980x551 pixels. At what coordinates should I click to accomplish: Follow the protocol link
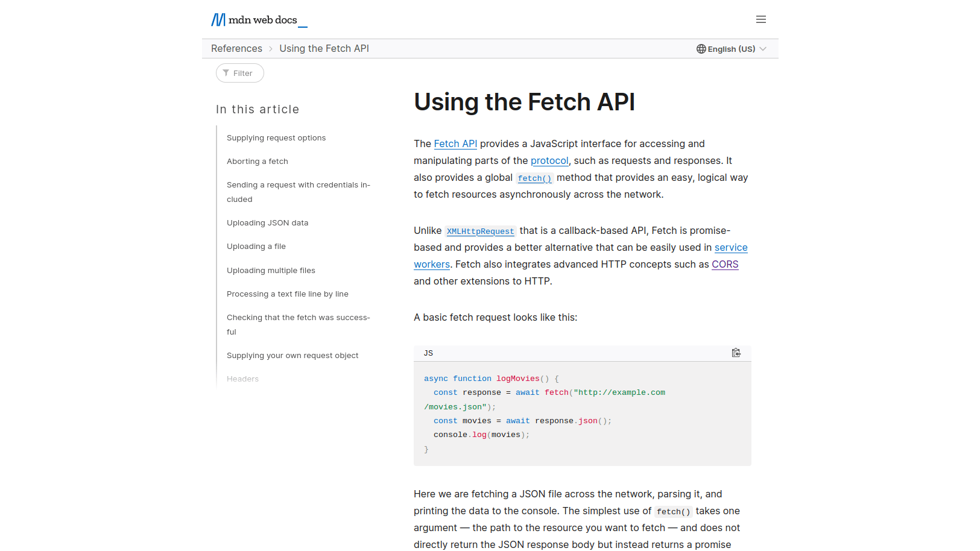(549, 160)
